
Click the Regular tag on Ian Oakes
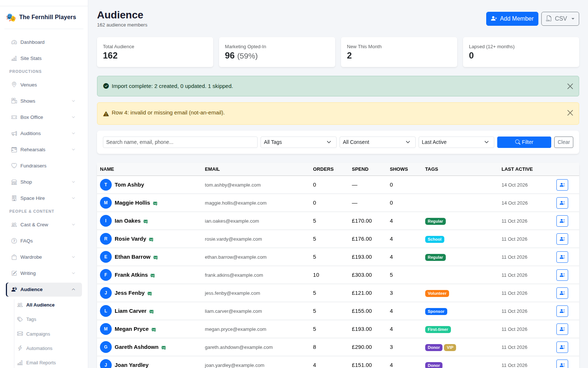point(435,221)
